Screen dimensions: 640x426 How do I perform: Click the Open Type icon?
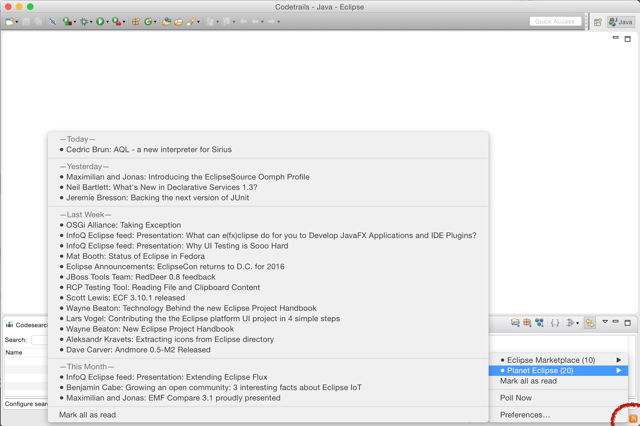pos(167,22)
